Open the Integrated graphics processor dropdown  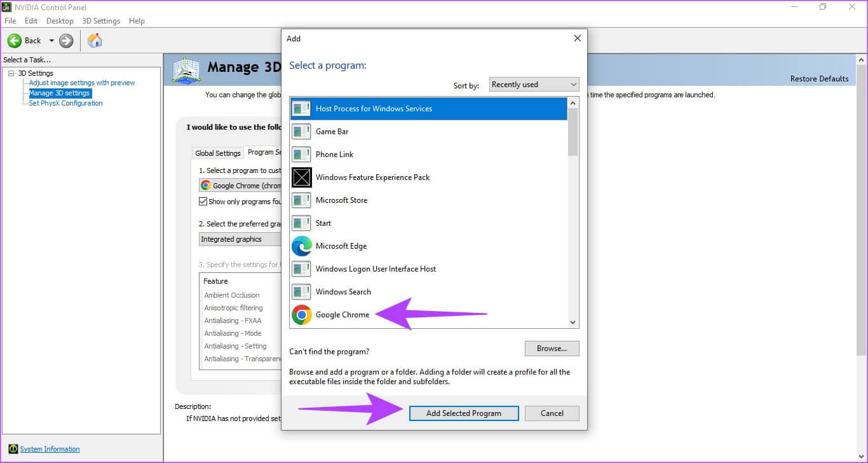tap(240, 239)
